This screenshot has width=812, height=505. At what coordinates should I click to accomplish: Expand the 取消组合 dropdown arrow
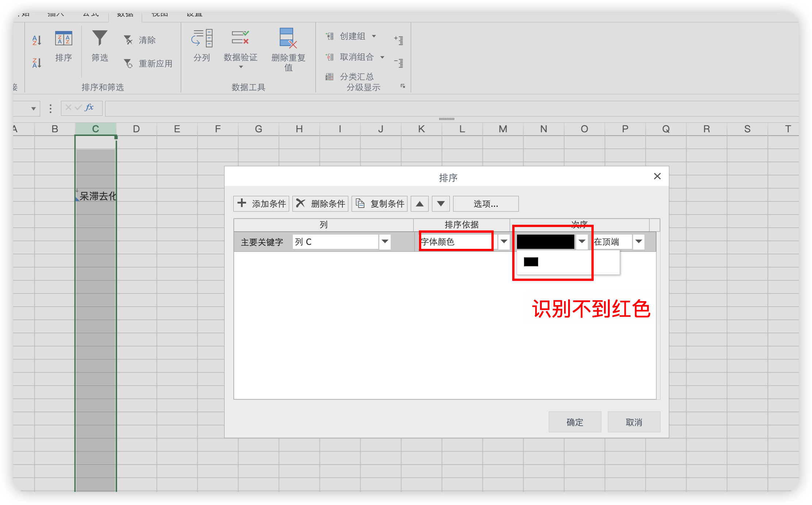click(382, 57)
